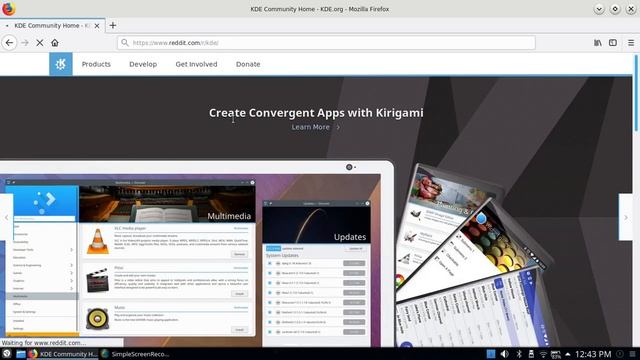Image resolution: width=640 pixels, height=360 pixels.
Task: Open the Develop menu
Action: 143,64
